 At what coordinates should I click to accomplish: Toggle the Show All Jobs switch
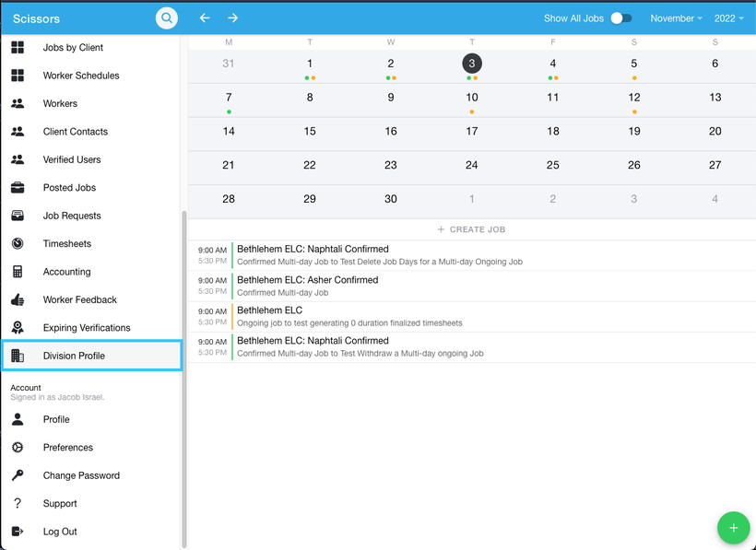[x=621, y=18]
